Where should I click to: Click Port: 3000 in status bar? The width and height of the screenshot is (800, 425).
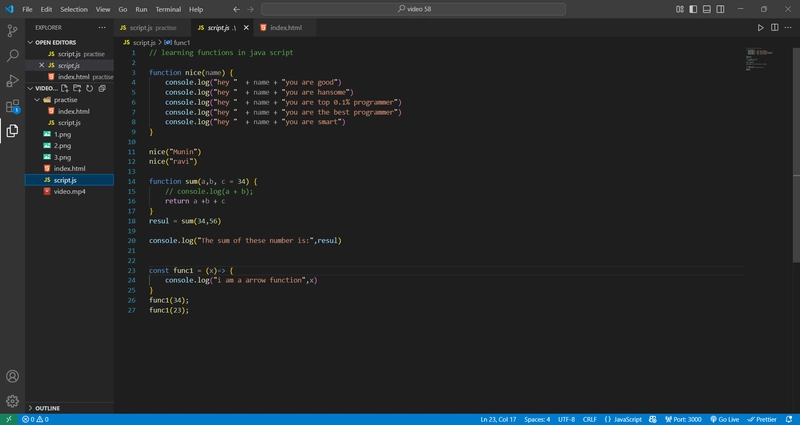point(683,419)
